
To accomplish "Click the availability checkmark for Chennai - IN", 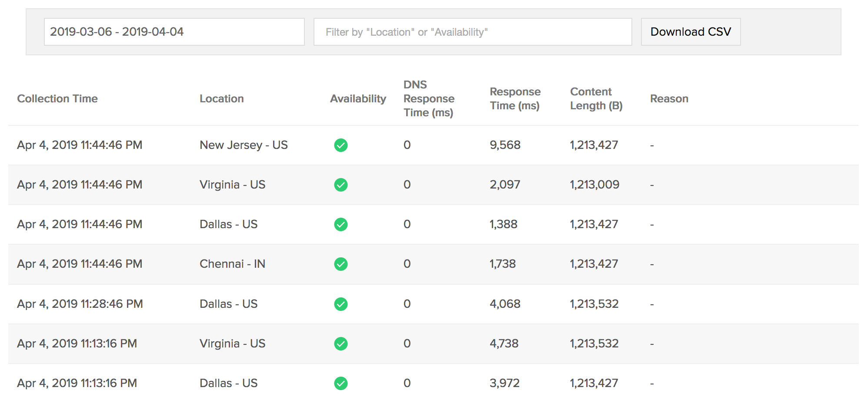I will (341, 264).
